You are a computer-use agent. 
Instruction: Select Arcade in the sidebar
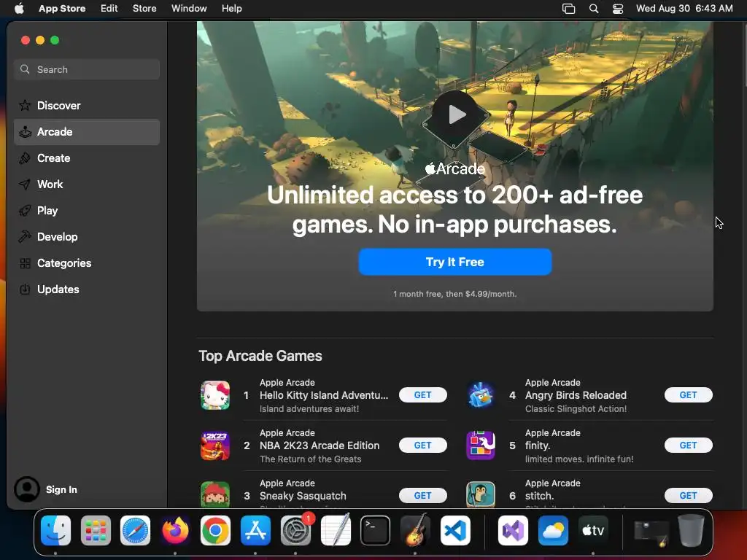87,132
